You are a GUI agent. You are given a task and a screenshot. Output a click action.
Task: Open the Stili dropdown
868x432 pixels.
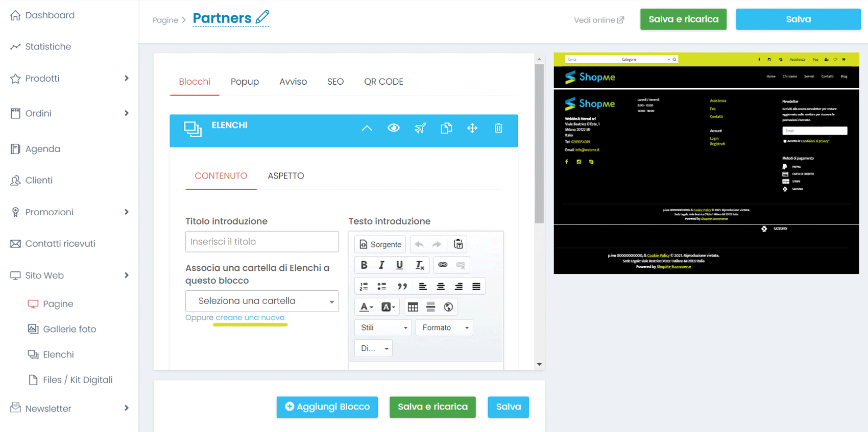click(x=383, y=327)
